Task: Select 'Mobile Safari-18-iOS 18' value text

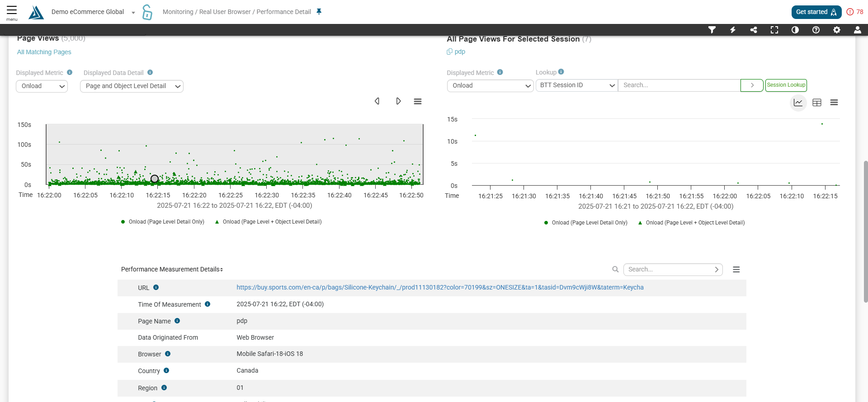Action: 270,354
